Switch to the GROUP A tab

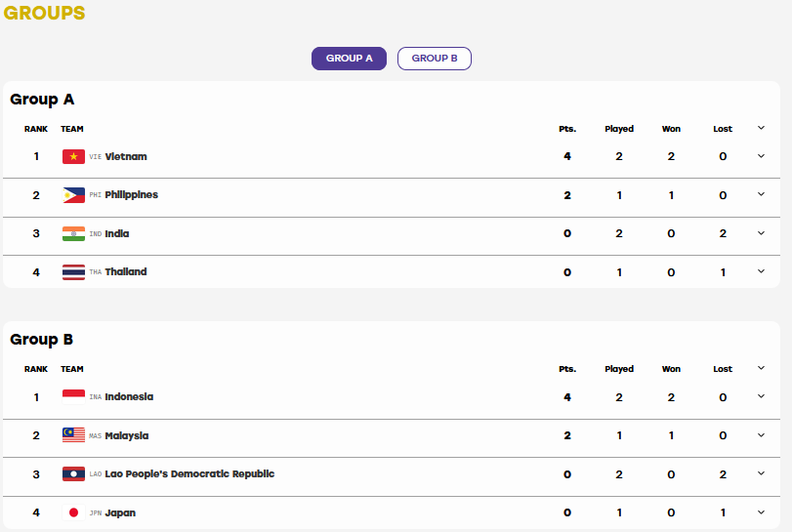[349, 59]
